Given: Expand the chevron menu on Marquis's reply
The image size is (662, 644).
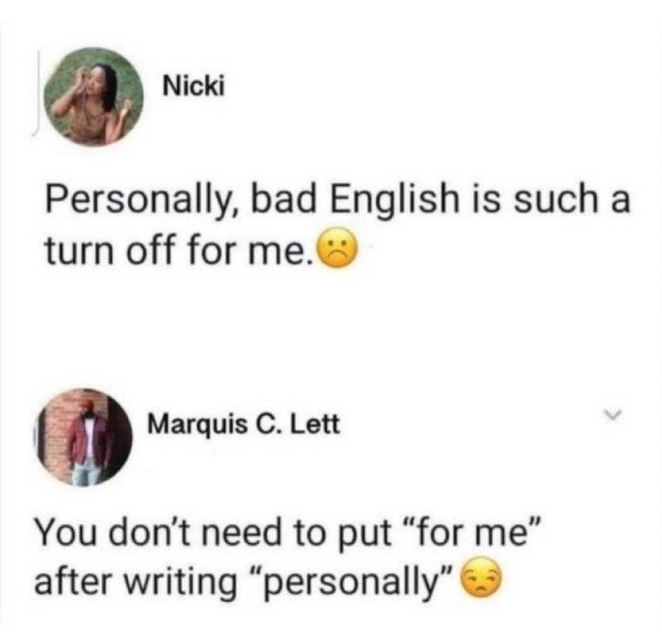Looking at the screenshot, I should coord(614,414).
